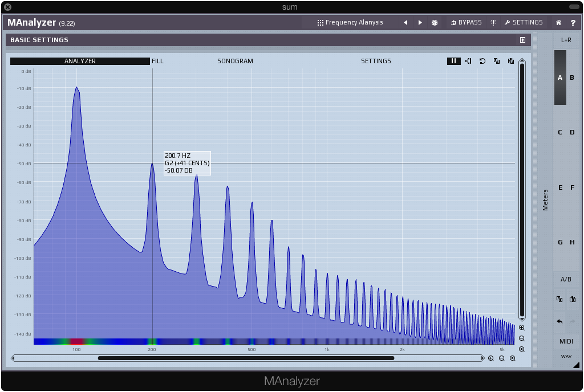Copy analyzer settings using the toolbar copy icon
This screenshot has width=584, height=392.
coord(497,61)
